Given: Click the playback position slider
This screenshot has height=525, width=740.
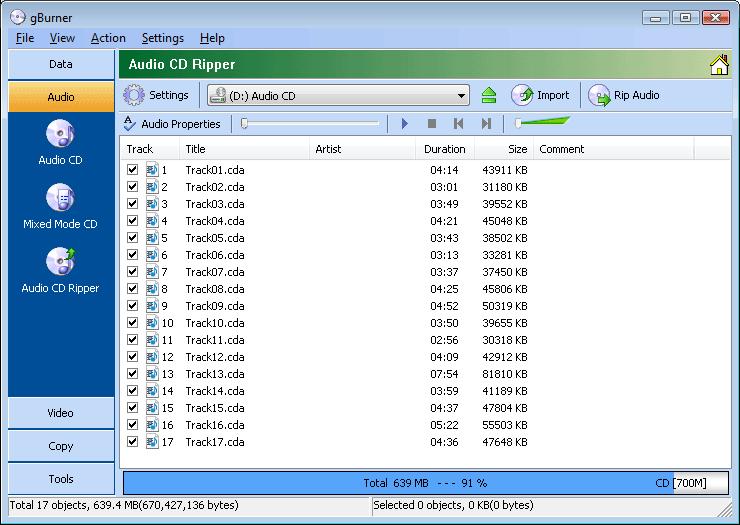Looking at the screenshot, I should click(x=310, y=124).
